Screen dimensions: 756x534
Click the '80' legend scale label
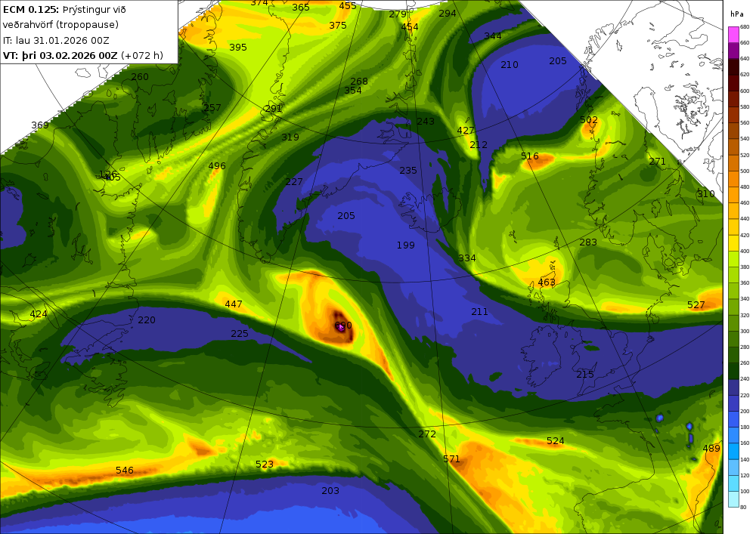(743, 507)
